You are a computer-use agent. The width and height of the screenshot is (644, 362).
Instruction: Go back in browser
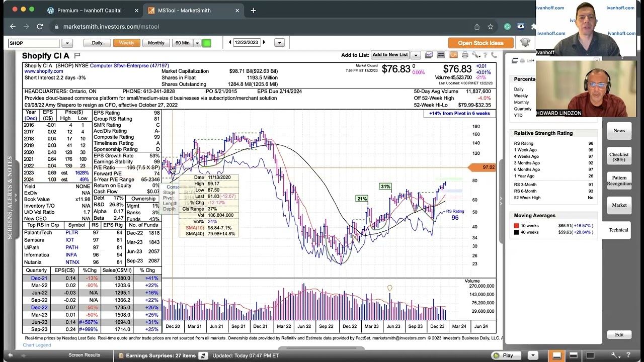pos(13,27)
